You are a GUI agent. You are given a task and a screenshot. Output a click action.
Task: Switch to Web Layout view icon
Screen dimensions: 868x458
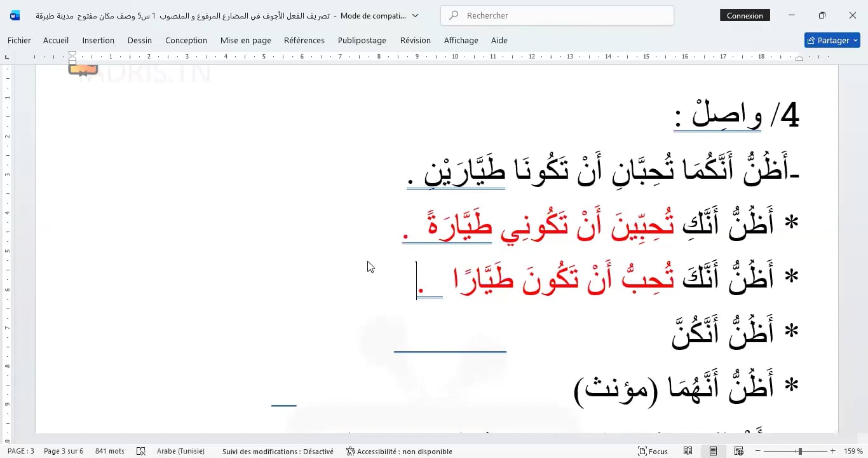pyautogui.click(x=739, y=451)
